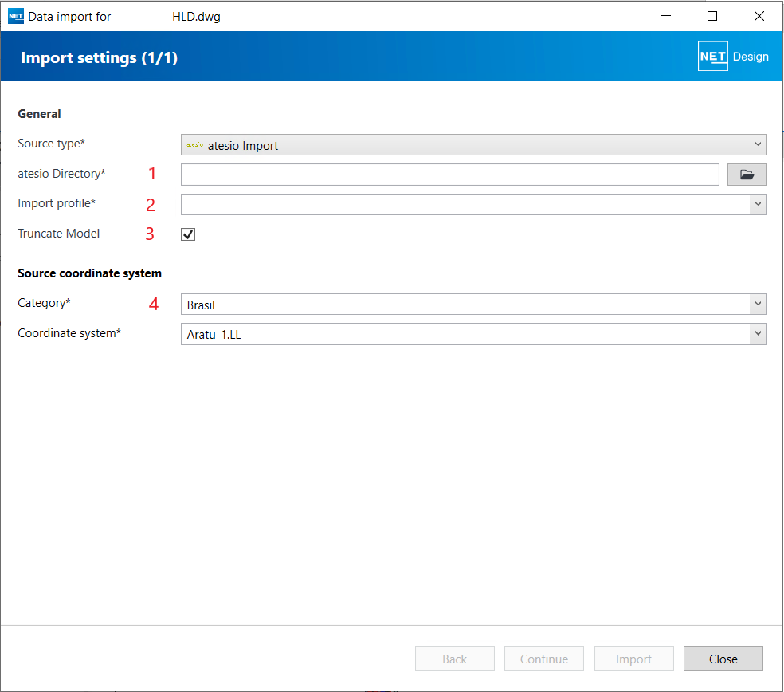Maximize the Data import window

click(x=712, y=16)
